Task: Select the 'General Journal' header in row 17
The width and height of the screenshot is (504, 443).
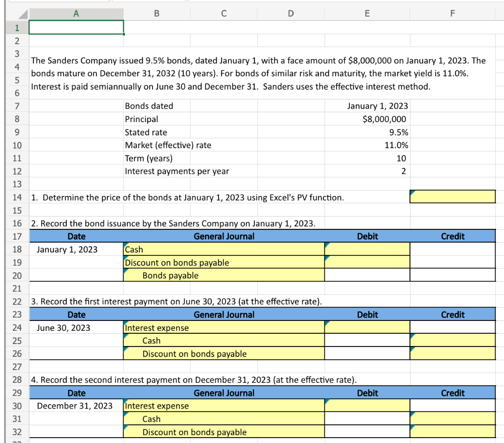Action: tap(224, 236)
